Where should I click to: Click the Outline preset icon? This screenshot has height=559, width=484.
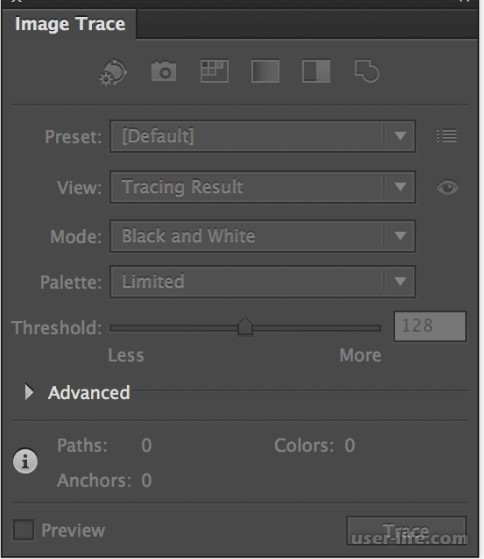(367, 71)
